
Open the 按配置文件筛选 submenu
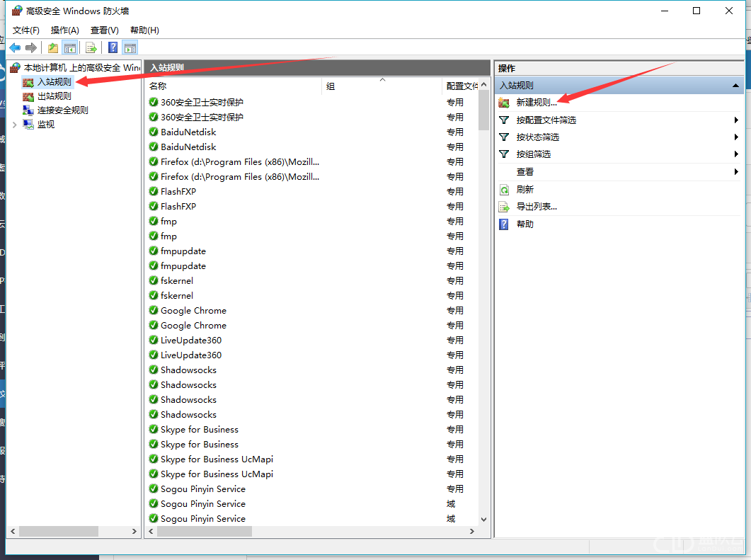619,120
